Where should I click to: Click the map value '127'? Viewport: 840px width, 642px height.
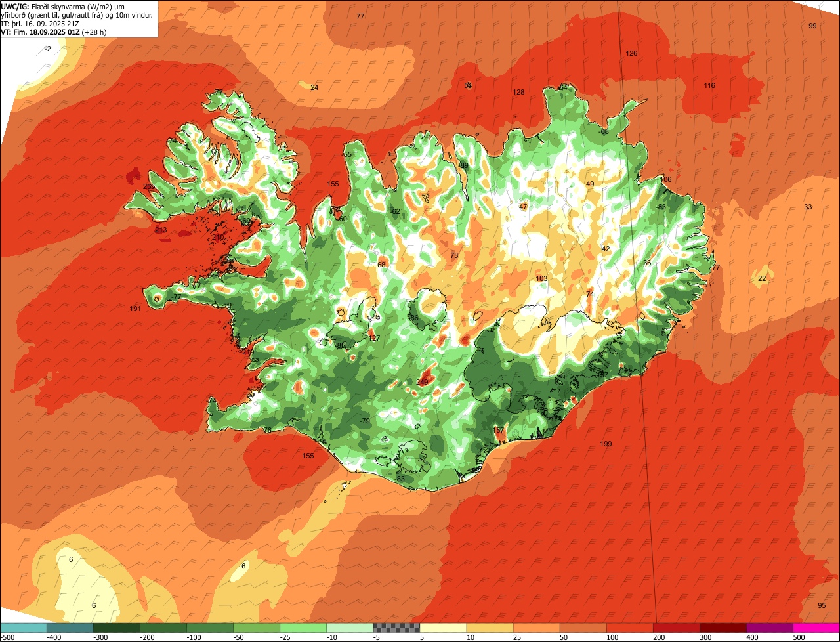click(374, 338)
